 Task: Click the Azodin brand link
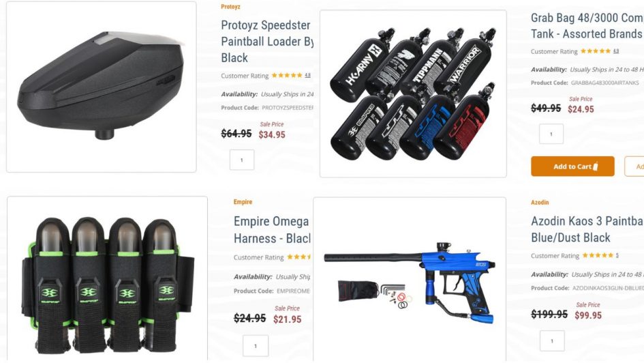540,202
